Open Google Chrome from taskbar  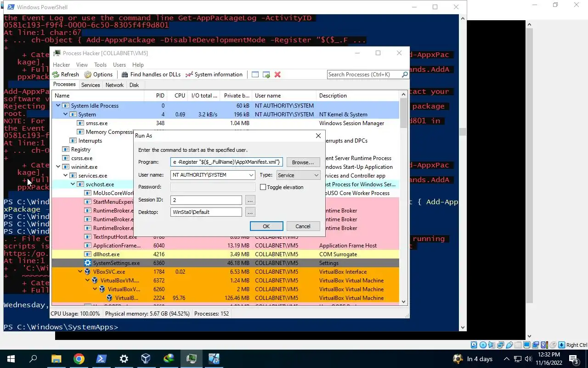[x=79, y=359]
